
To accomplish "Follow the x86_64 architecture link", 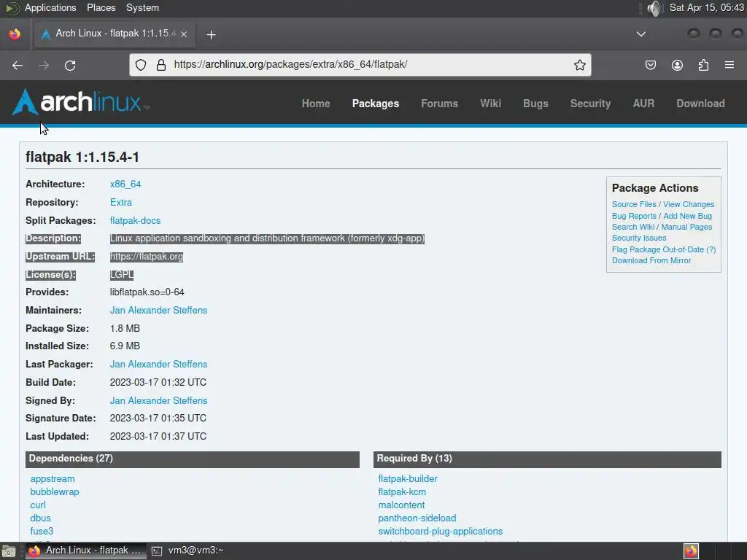I will (125, 184).
